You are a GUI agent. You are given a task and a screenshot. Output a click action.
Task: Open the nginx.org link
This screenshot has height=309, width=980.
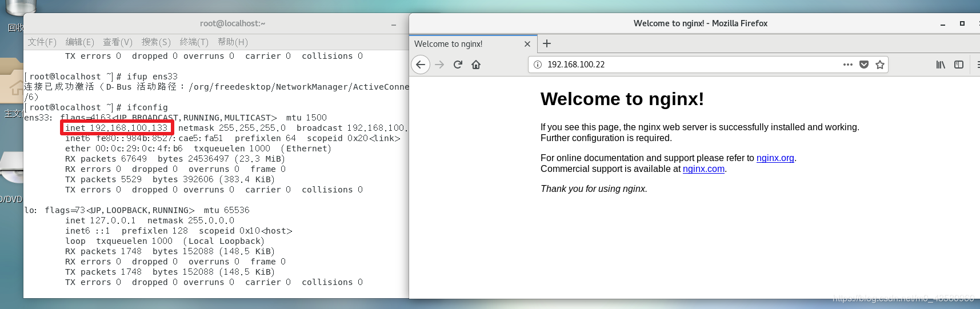pyautogui.click(x=775, y=158)
